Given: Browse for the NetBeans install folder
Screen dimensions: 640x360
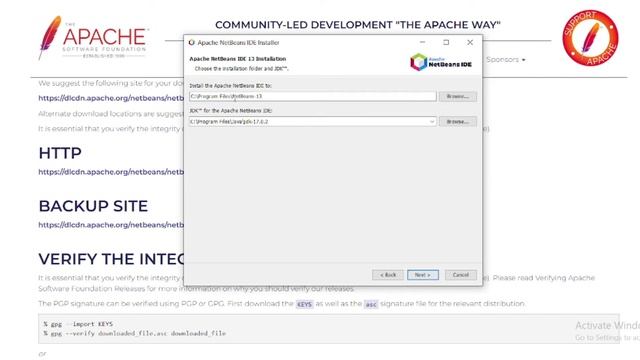Looking at the screenshot, I should 458,96.
